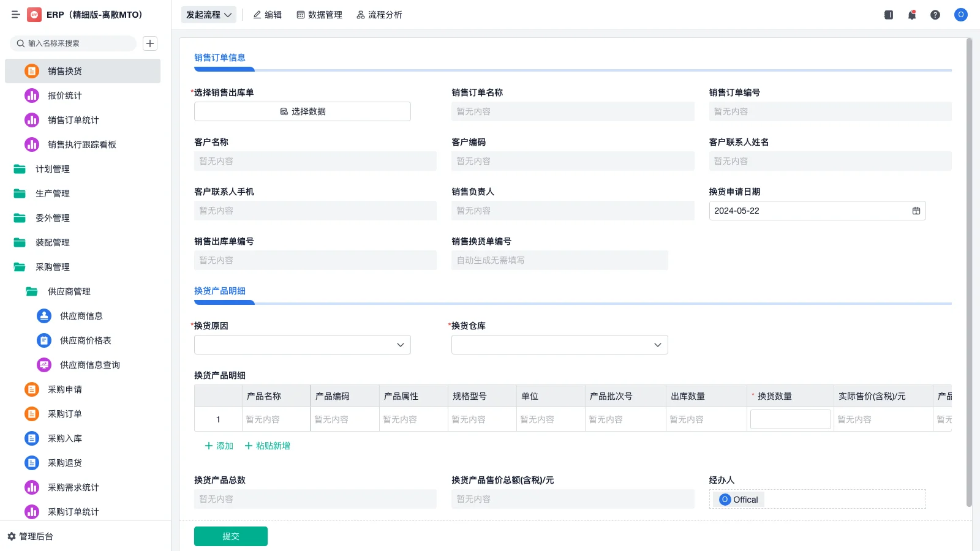
Task: Open 流程分析 from the top bar
Action: pyautogui.click(x=379, y=15)
